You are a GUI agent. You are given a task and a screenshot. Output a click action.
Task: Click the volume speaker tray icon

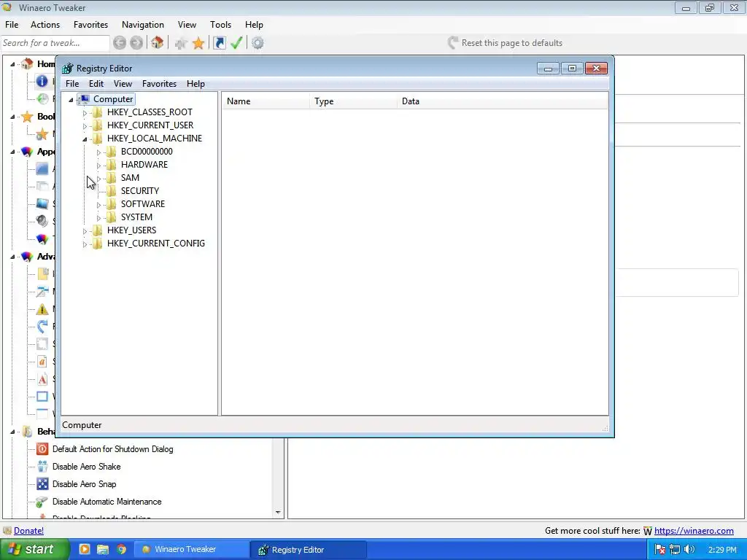689,550
